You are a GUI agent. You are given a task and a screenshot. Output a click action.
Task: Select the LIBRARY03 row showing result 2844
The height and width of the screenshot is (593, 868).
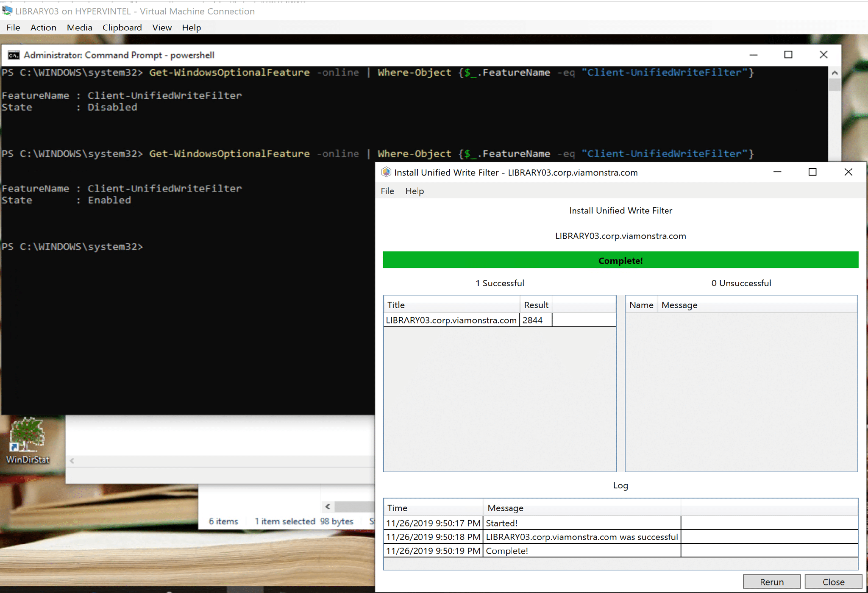point(451,320)
